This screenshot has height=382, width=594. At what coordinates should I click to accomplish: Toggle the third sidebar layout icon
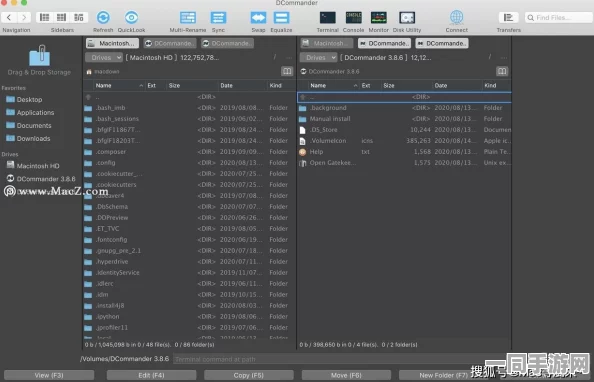tap(79, 17)
